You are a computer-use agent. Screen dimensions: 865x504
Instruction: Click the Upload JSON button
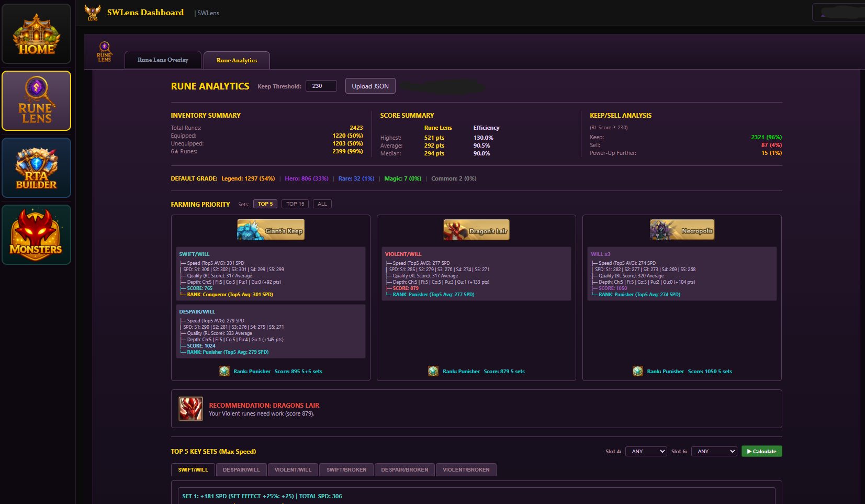tap(370, 86)
